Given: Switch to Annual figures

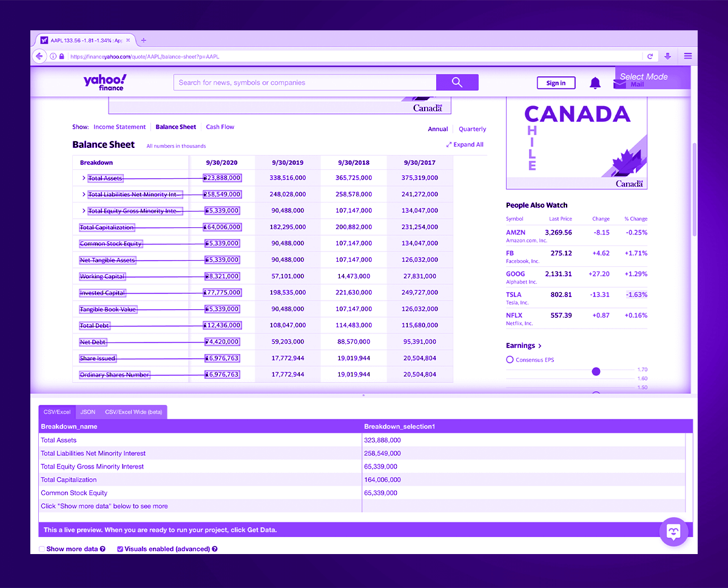Looking at the screenshot, I should click(x=438, y=129).
